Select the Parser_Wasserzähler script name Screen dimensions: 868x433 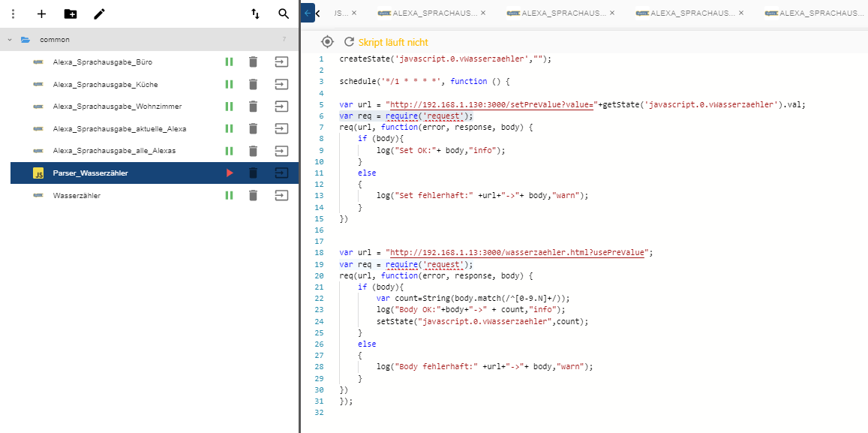point(90,173)
